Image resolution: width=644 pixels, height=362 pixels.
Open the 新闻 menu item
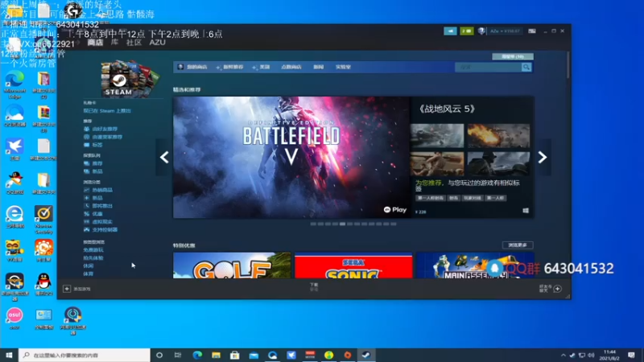318,67
